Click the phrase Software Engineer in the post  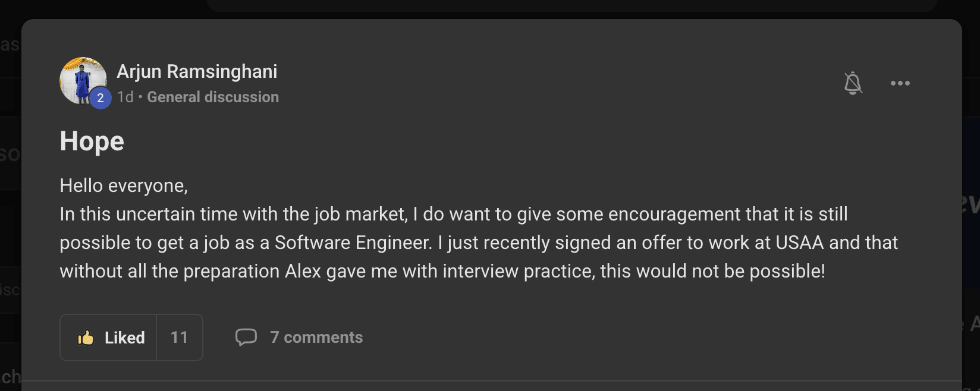point(353,243)
